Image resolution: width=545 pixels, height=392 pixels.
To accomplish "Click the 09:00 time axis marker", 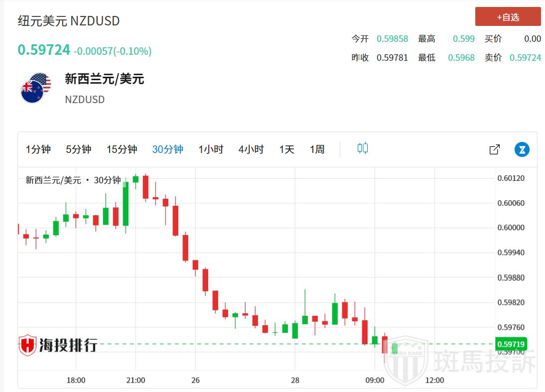I will coord(375,380).
